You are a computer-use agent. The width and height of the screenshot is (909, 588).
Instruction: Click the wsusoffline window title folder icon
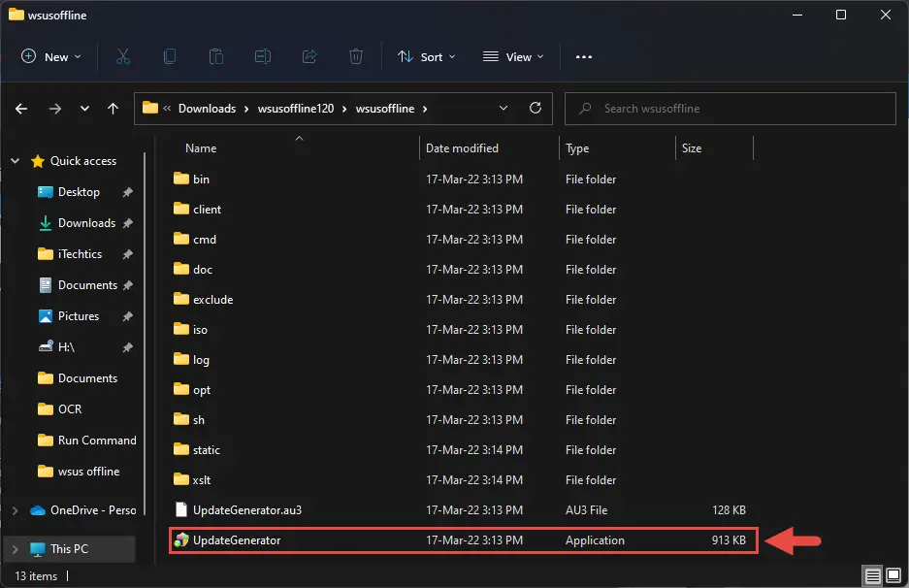coord(16,15)
